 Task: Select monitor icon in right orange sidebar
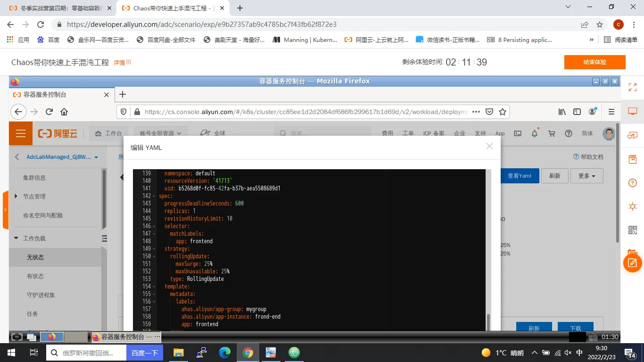(633, 112)
